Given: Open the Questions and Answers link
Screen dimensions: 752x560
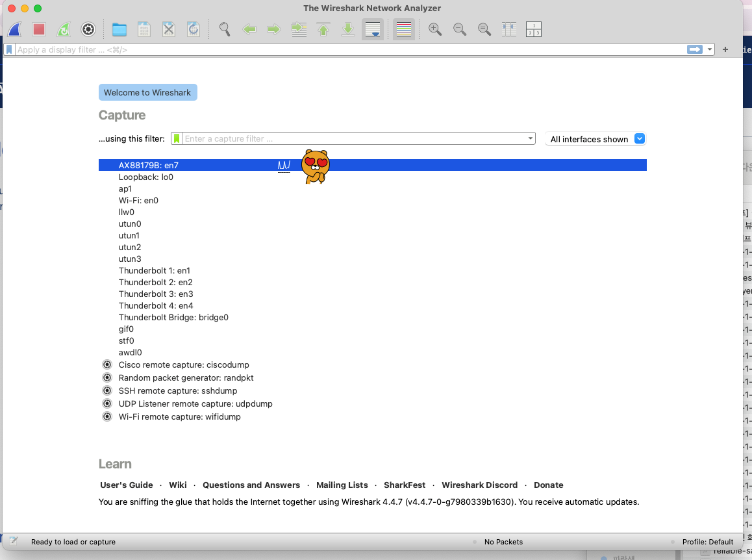Looking at the screenshot, I should tap(251, 485).
